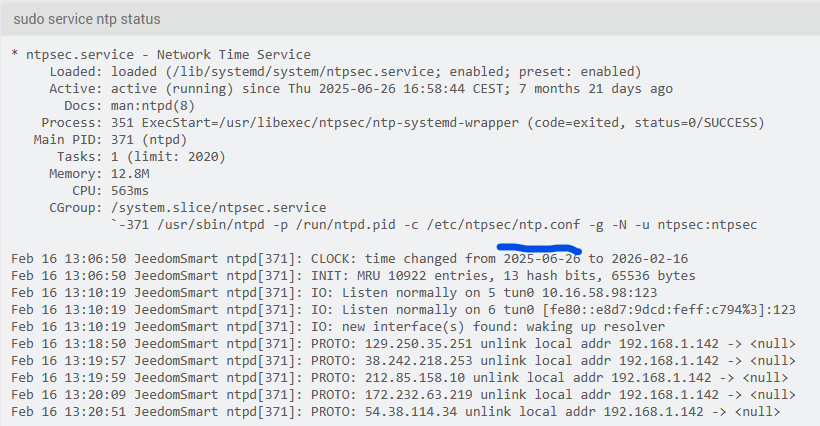Click the "CLOCK: time changed" log line
820x426 pixels.
(400, 258)
